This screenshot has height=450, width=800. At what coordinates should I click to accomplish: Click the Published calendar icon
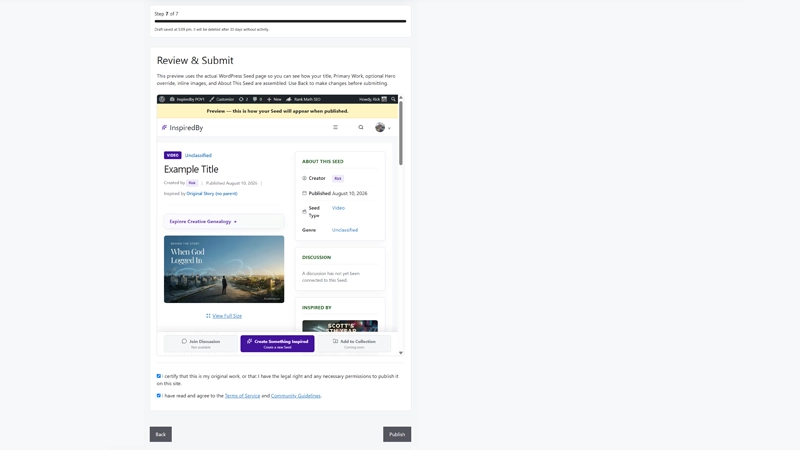pyautogui.click(x=304, y=193)
